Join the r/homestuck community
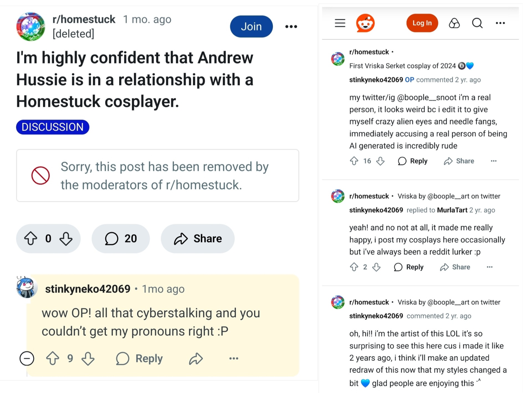Screen dimensions: 532x393 (251, 27)
